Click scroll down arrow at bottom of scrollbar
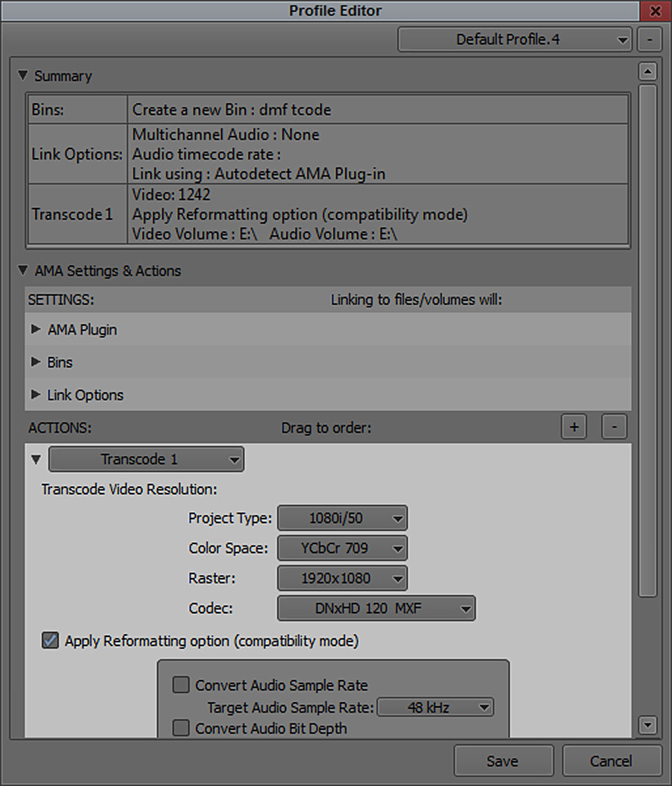 point(648,726)
